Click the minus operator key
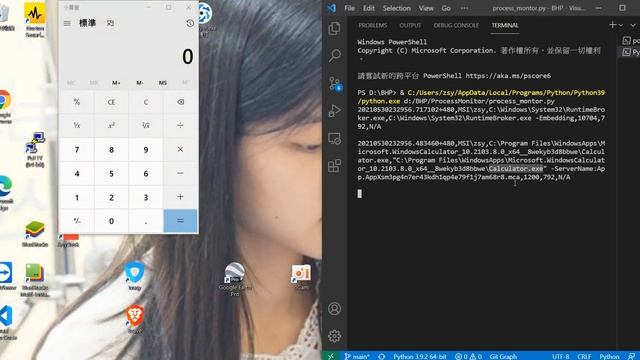The image size is (640, 360). [180, 173]
